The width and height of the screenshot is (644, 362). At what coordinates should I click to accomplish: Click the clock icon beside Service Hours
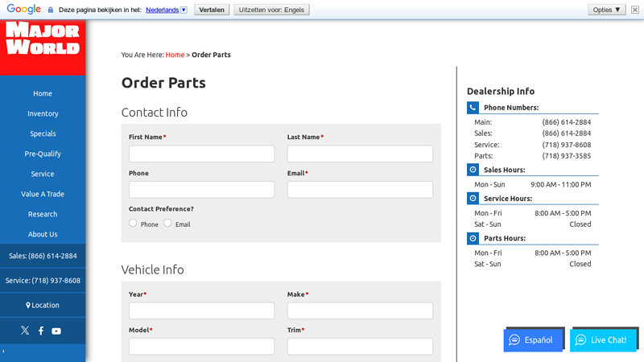(x=473, y=198)
